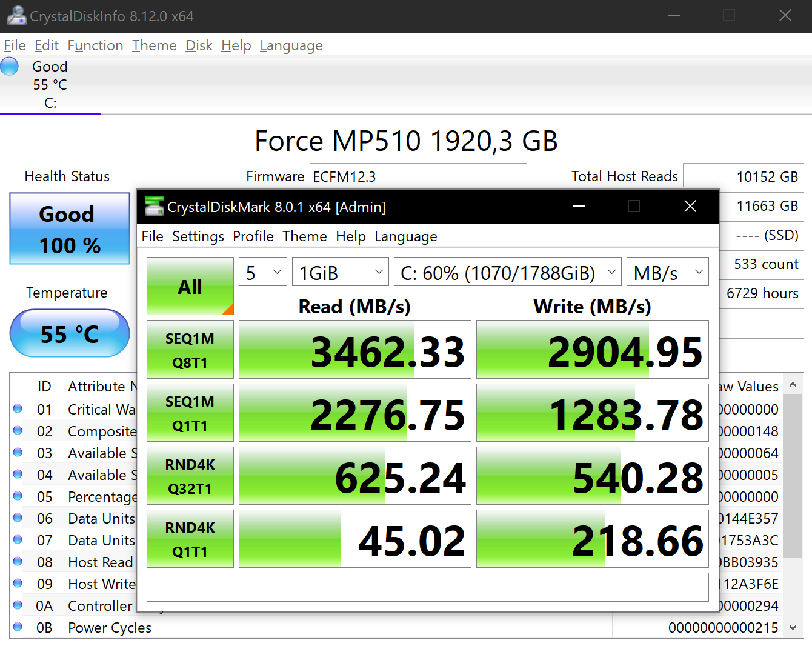812x646 pixels.
Task: Open CrystalDiskInfo Help menu
Action: point(236,45)
